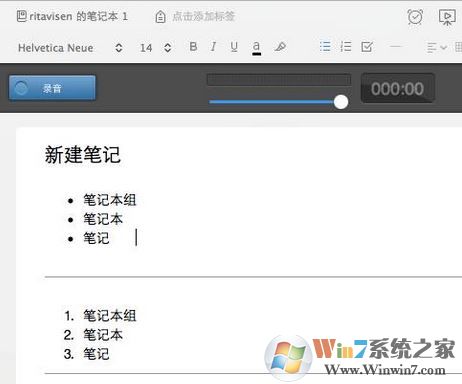This screenshot has height=384, width=462.
Task: Toggle underline formatting
Action: (234, 47)
